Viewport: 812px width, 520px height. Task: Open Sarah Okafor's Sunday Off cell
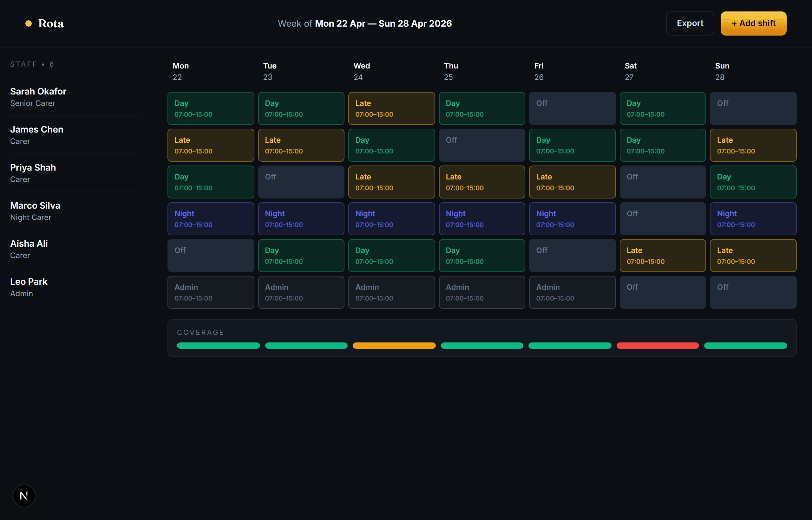753,108
